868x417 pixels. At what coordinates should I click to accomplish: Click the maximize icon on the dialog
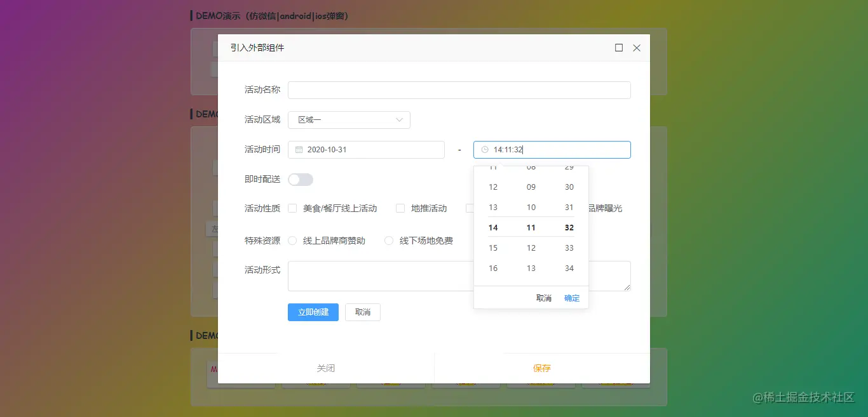[618, 48]
